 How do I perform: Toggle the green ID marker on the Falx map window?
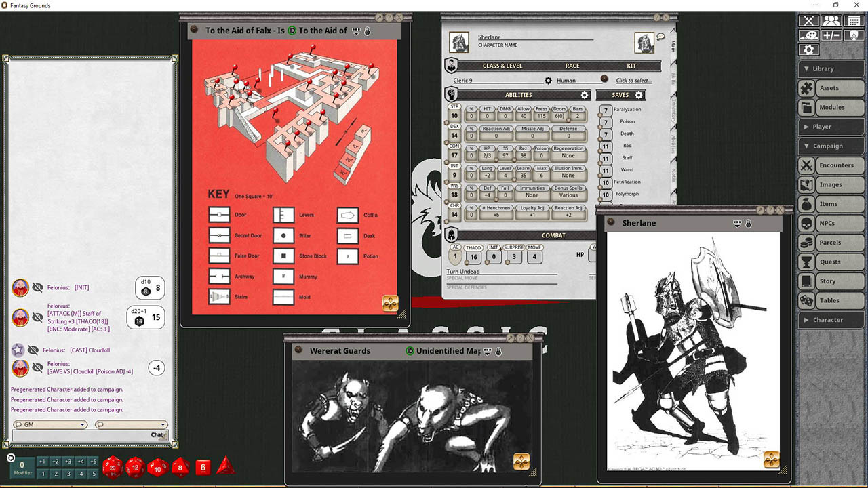coord(293,30)
